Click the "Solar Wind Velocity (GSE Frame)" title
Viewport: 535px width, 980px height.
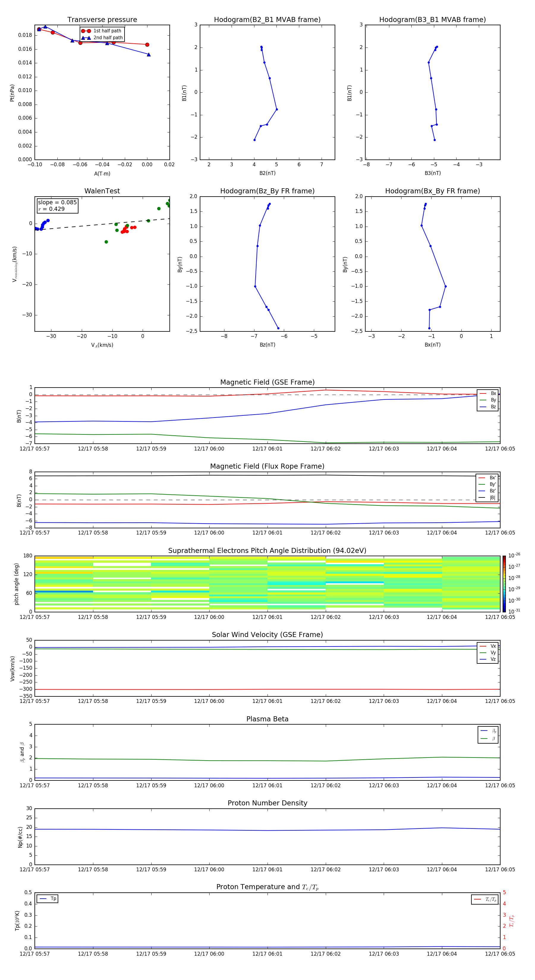tap(267, 635)
